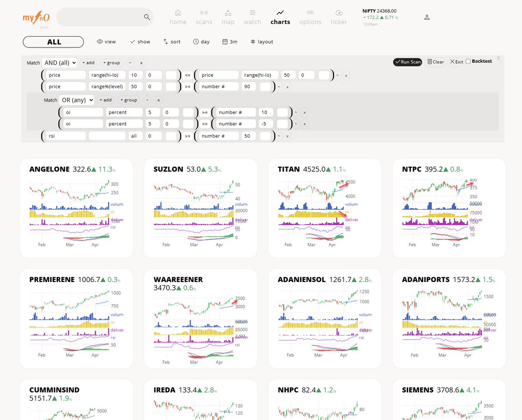
Task: Exit the scan editor
Action: (x=456, y=62)
